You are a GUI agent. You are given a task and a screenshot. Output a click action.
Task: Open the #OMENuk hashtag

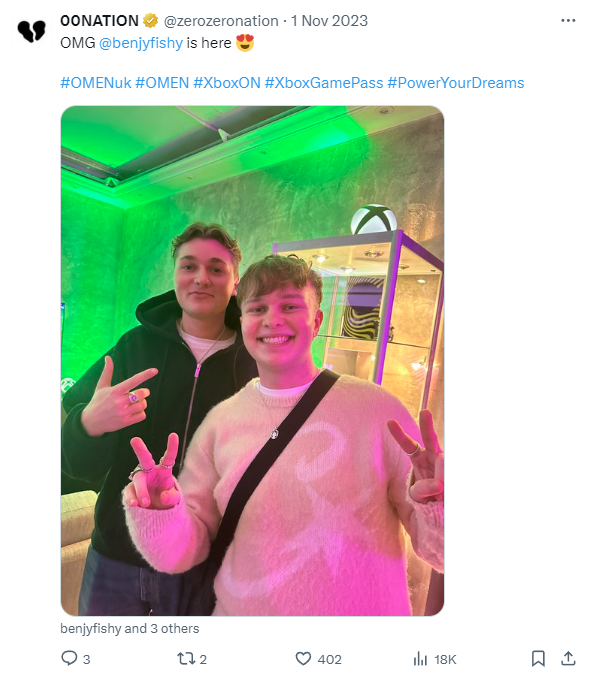[x=96, y=83]
